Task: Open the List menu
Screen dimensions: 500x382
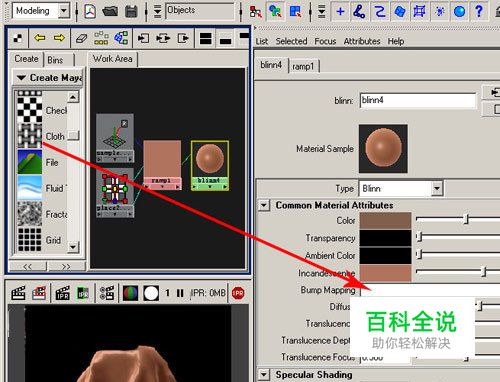Action: point(262,41)
